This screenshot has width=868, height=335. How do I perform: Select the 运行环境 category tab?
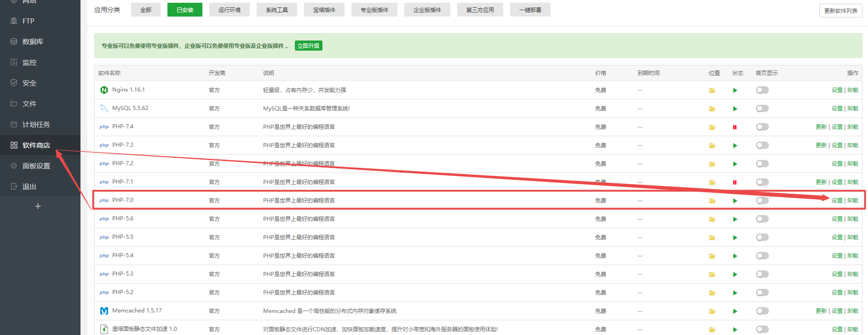click(x=229, y=10)
